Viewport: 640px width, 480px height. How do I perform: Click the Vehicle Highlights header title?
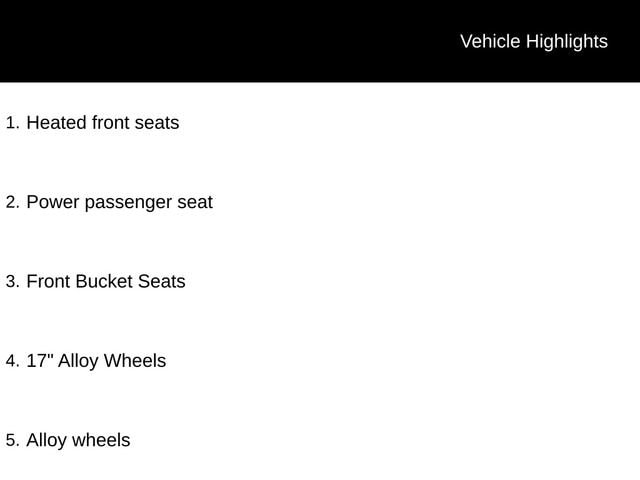pyautogui.click(x=533, y=41)
